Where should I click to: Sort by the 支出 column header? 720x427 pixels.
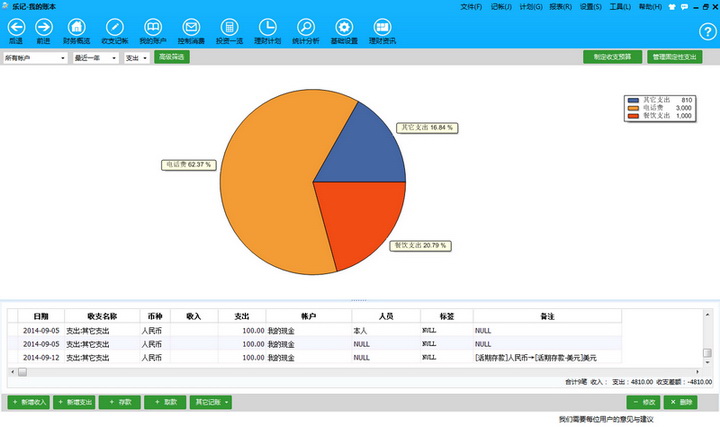[x=242, y=316]
